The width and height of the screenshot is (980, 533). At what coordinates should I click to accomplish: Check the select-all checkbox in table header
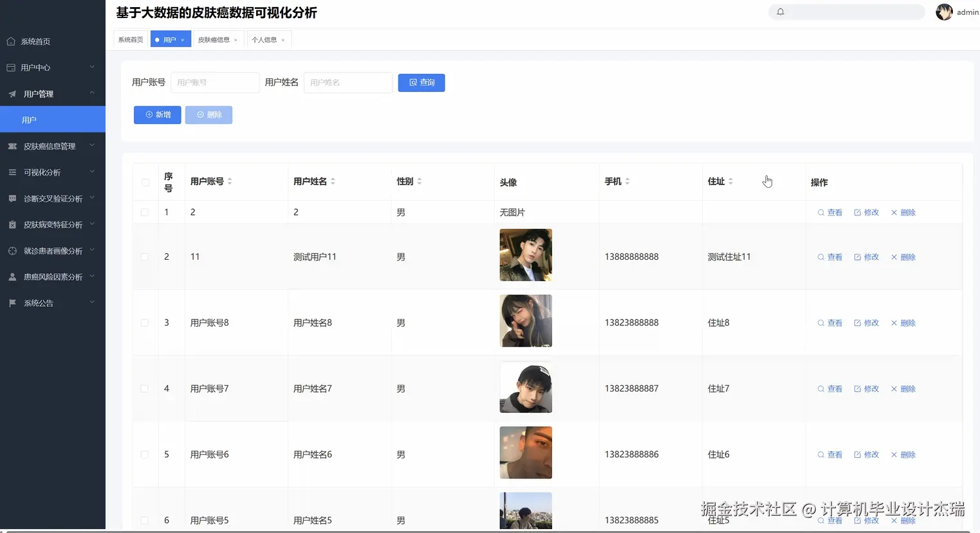tap(145, 182)
